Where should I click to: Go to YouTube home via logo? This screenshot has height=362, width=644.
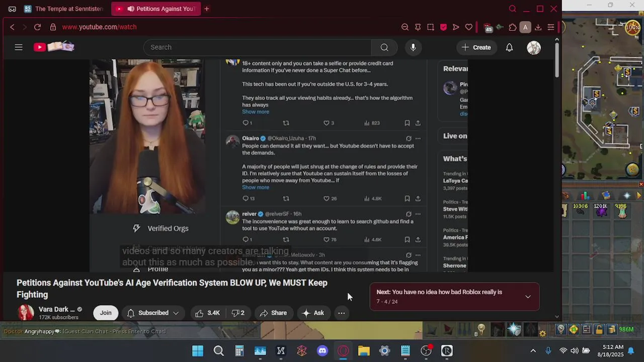pyautogui.click(x=54, y=47)
